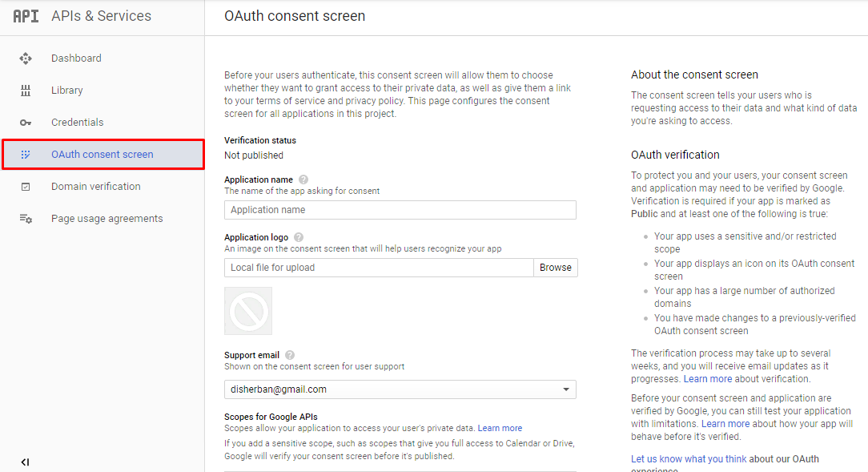Click the About the consent screen heading
This screenshot has height=472, width=868.
coord(694,75)
